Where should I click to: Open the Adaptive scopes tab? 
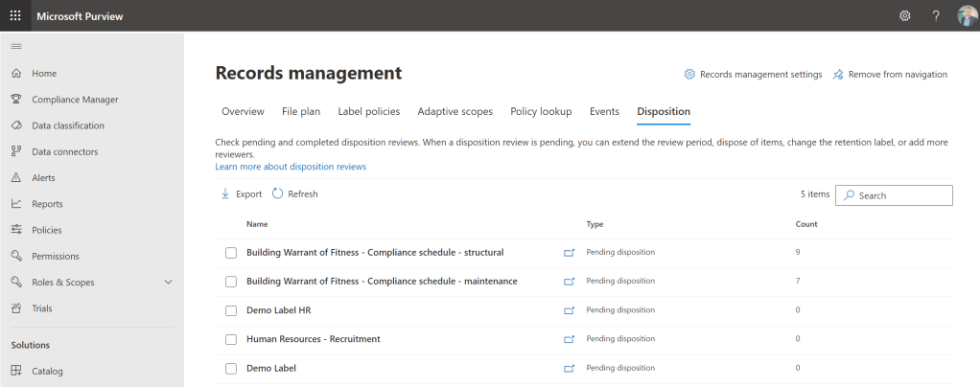[x=455, y=112]
